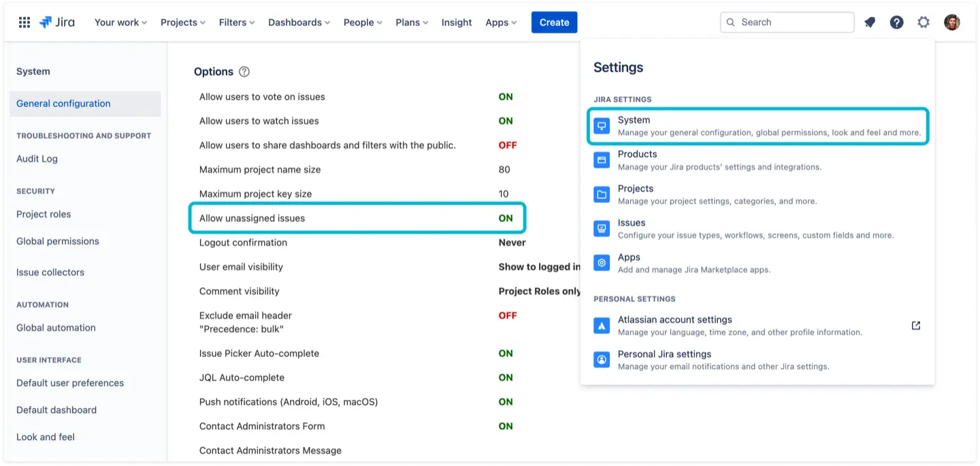Toggle the share dashboards OFF value
This screenshot has height=466, width=980.
(508, 145)
